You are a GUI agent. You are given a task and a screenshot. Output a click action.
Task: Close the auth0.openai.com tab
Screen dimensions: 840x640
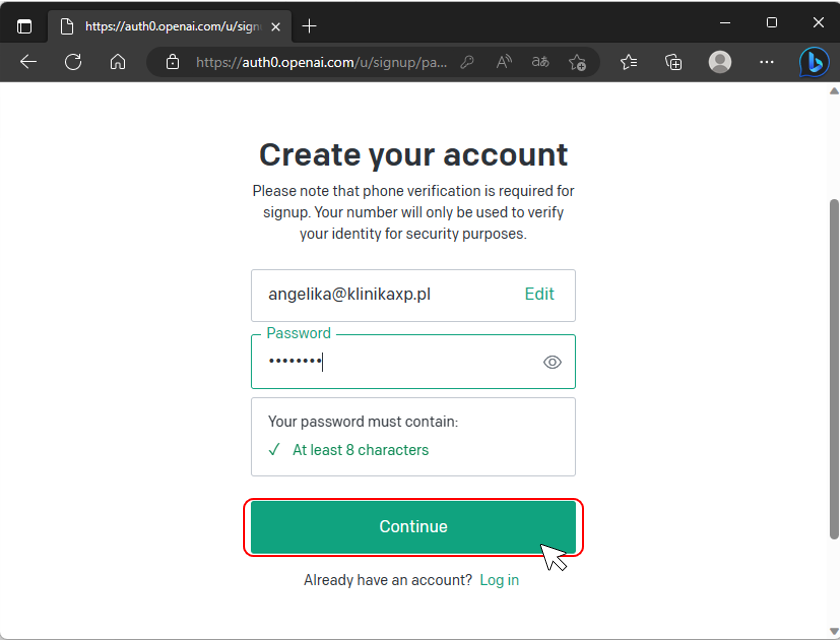click(275, 26)
